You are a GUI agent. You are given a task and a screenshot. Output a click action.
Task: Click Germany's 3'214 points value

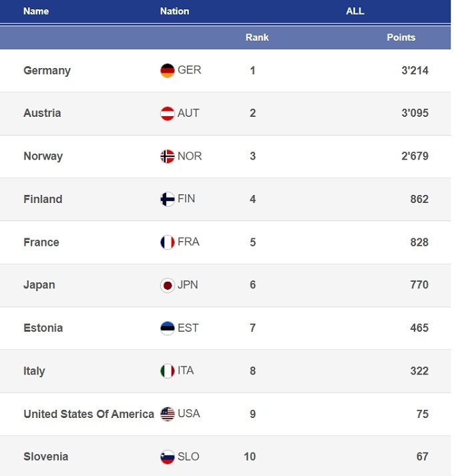coord(415,71)
